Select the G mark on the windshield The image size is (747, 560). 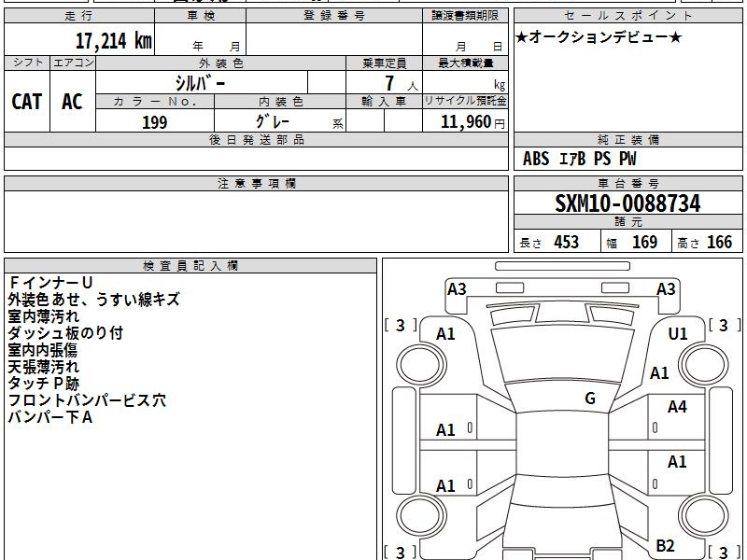pyautogui.click(x=590, y=399)
